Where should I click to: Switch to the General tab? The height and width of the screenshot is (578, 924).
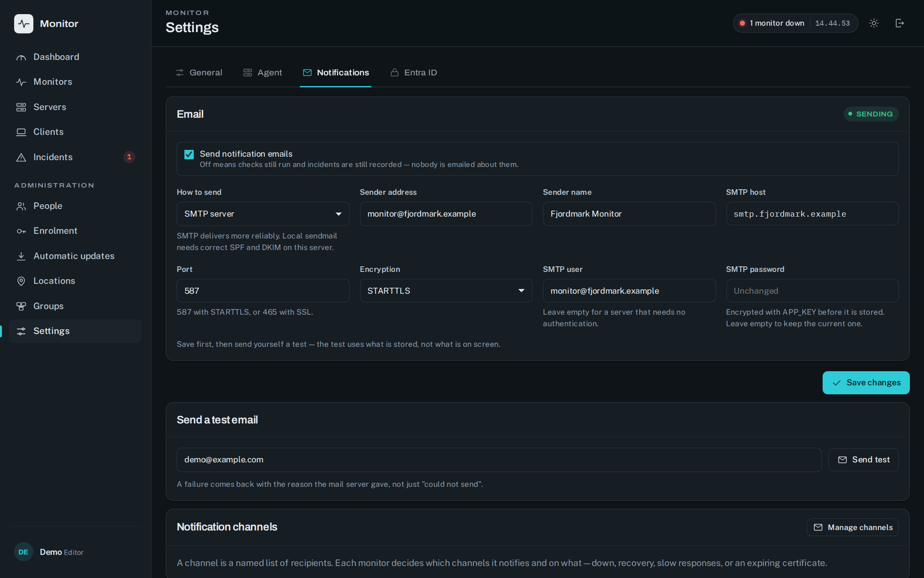[x=199, y=73]
